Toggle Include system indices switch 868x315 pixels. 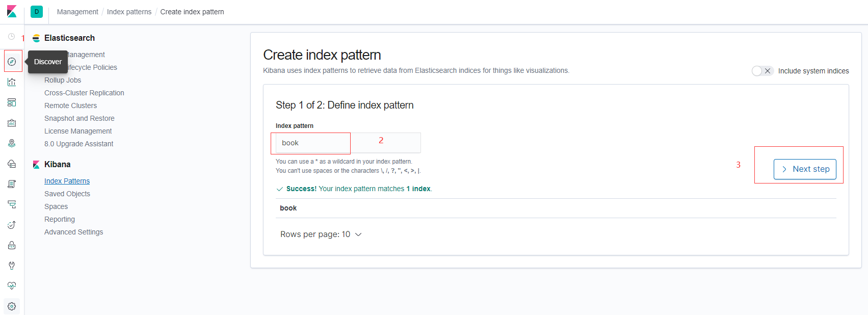coord(762,71)
